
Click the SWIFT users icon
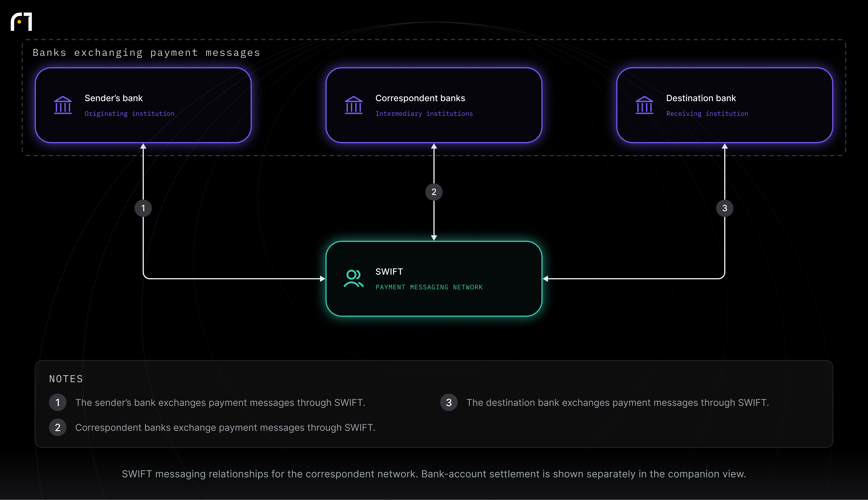[353, 278]
